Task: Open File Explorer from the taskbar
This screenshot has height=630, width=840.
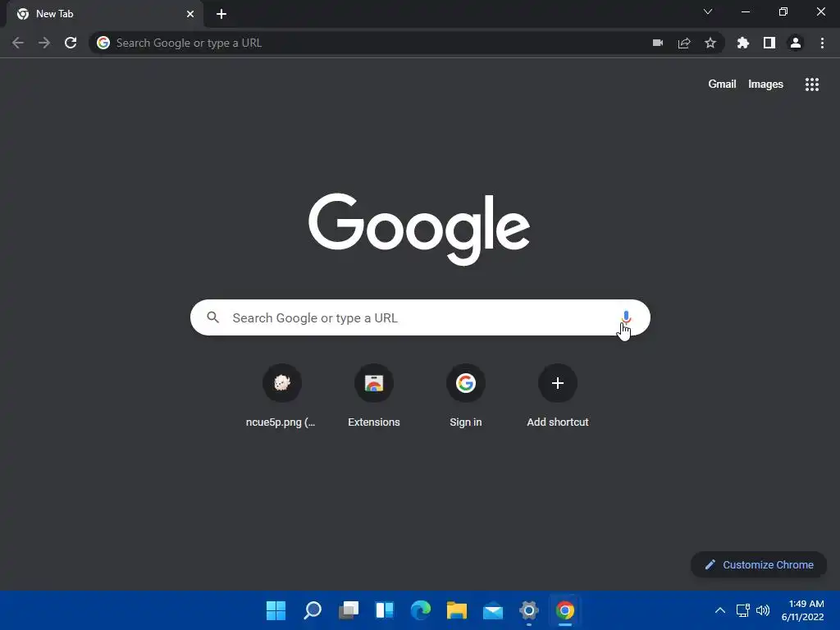Action: coord(456,610)
